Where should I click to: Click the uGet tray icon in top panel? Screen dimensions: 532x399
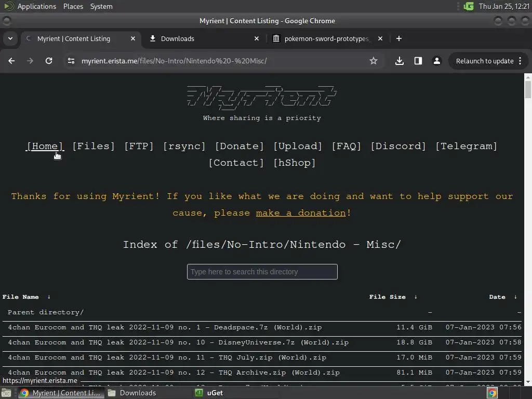[x=469, y=6]
